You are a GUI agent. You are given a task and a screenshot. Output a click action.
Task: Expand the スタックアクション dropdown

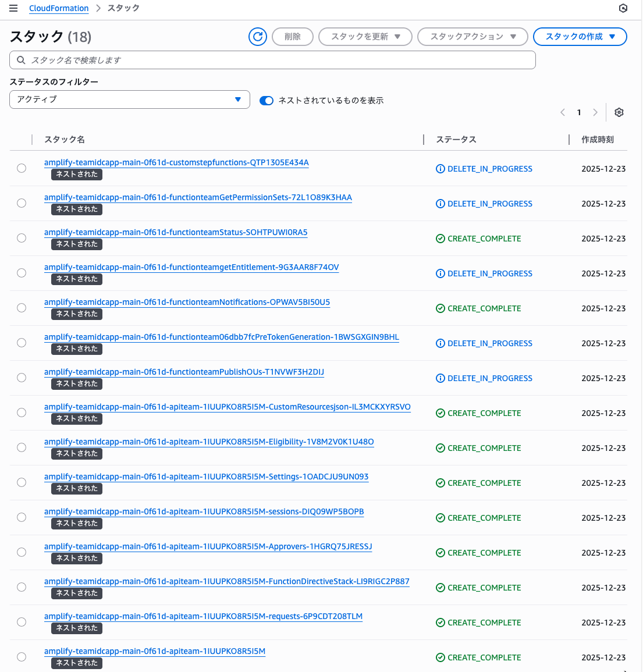pos(473,37)
